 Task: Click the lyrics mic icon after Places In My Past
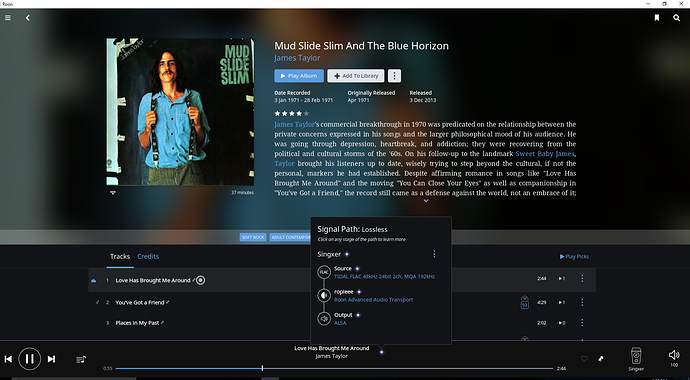(162, 322)
